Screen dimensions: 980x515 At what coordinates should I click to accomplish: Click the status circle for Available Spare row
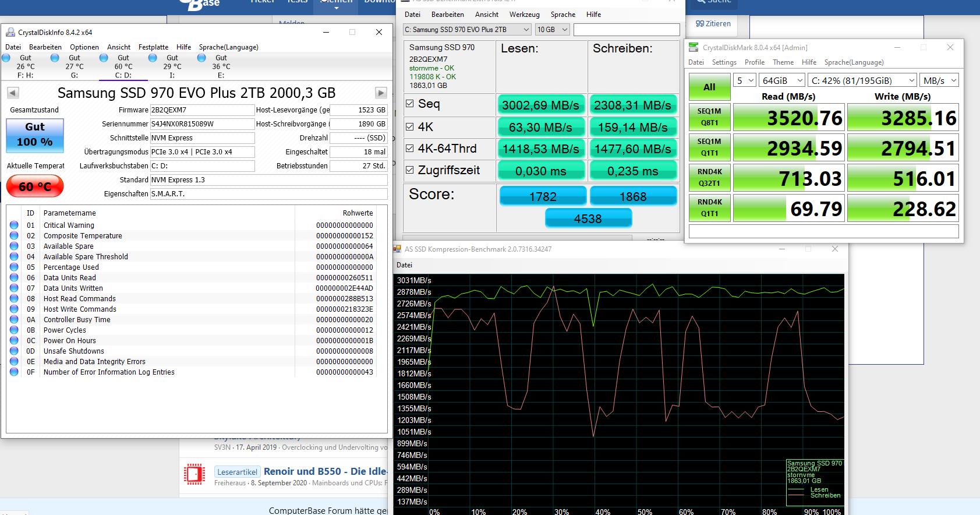click(14, 246)
